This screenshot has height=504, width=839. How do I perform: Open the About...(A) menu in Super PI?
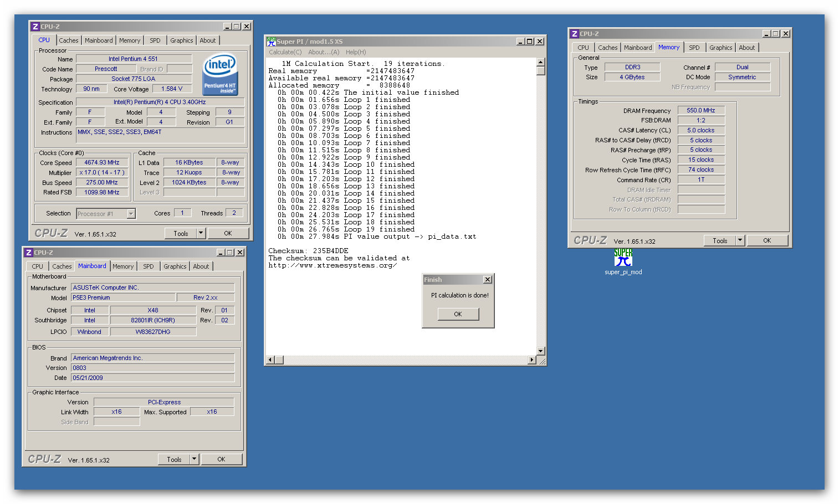[324, 52]
